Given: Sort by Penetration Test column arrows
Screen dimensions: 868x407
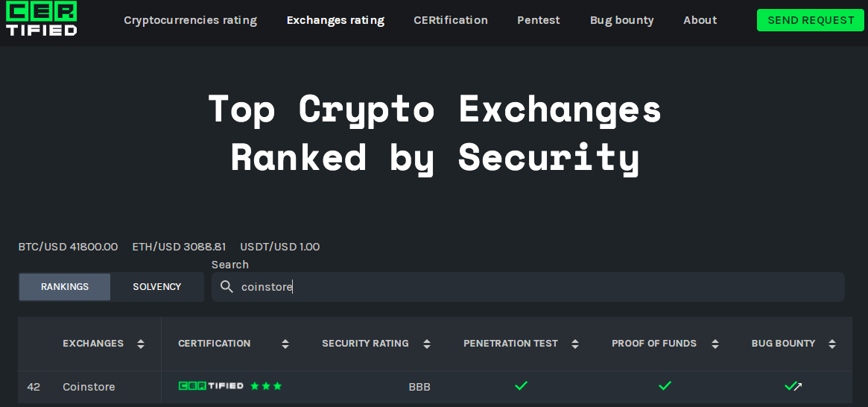Looking at the screenshot, I should [575, 344].
